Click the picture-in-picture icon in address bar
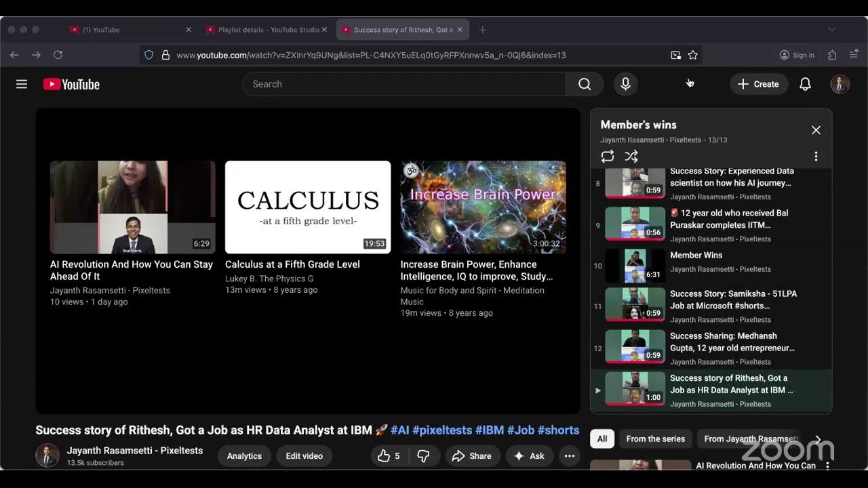 (675, 55)
